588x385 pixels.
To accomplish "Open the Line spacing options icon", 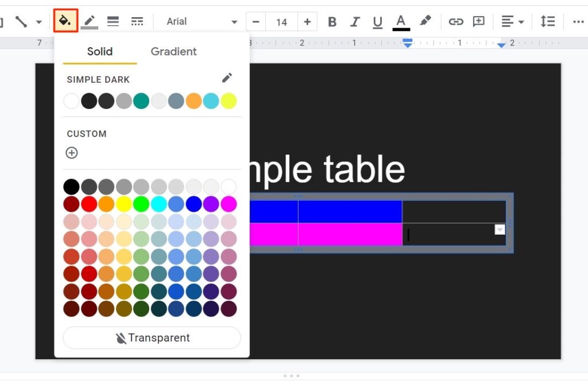I will click(547, 21).
